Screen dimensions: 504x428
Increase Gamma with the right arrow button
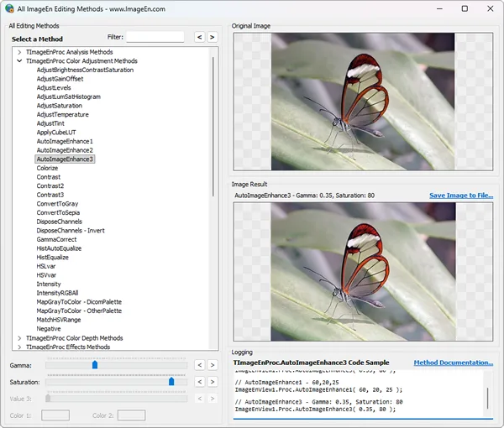[214, 365]
